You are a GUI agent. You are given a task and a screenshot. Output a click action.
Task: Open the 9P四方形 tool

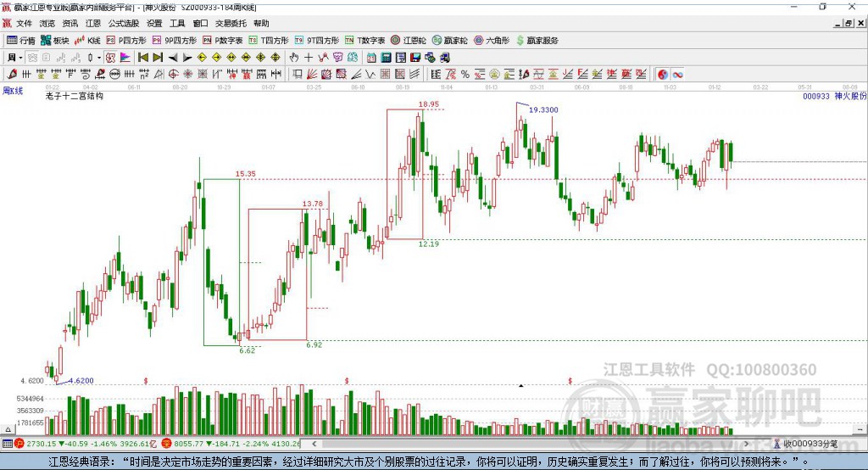[175, 41]
